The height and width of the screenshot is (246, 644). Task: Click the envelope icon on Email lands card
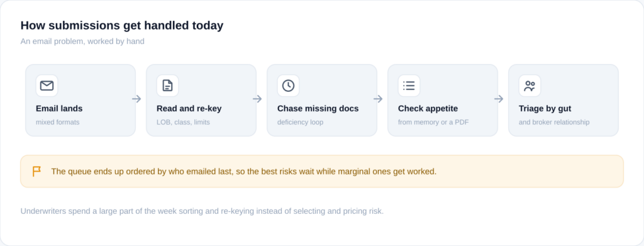47,86
